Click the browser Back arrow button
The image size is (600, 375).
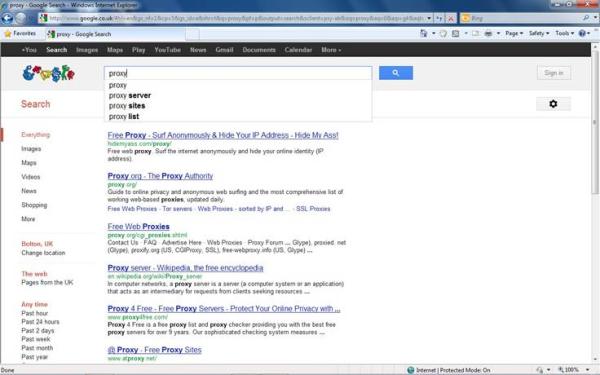point(7,18)
